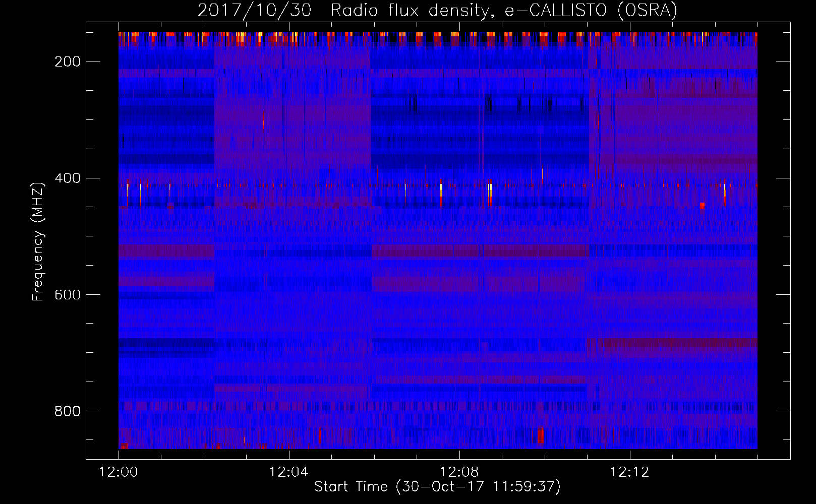Click the 600 frequency tick label
This screenshot has height=504, width=816.
[68, 295]
